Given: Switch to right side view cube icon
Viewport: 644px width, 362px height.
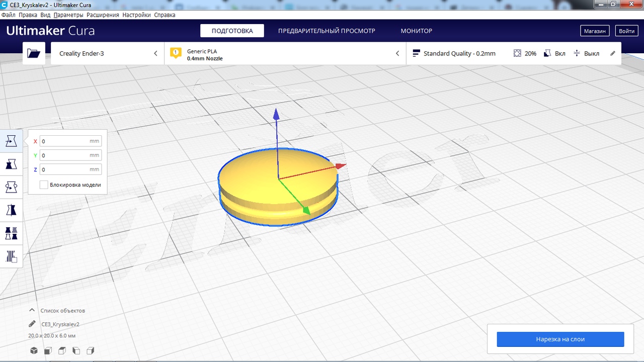Looking at the screenshot, I should click(x=91, y=350).
